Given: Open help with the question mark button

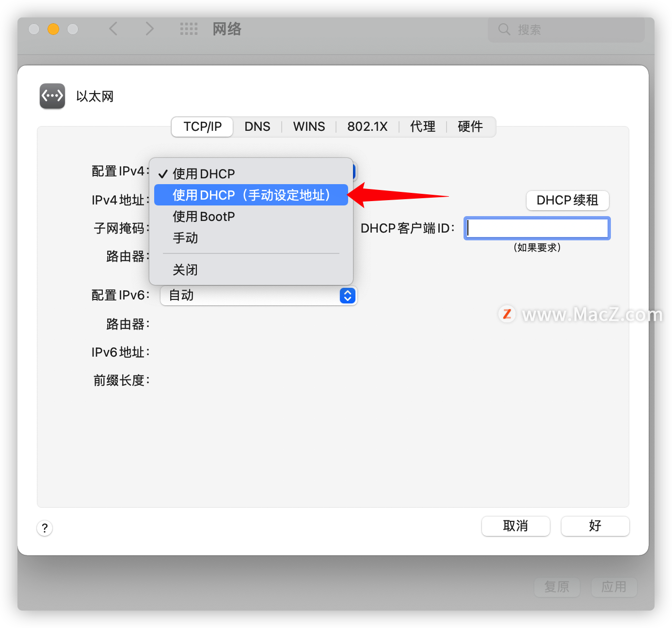Looking at the screenshot, I should click(x=45, y=528).
